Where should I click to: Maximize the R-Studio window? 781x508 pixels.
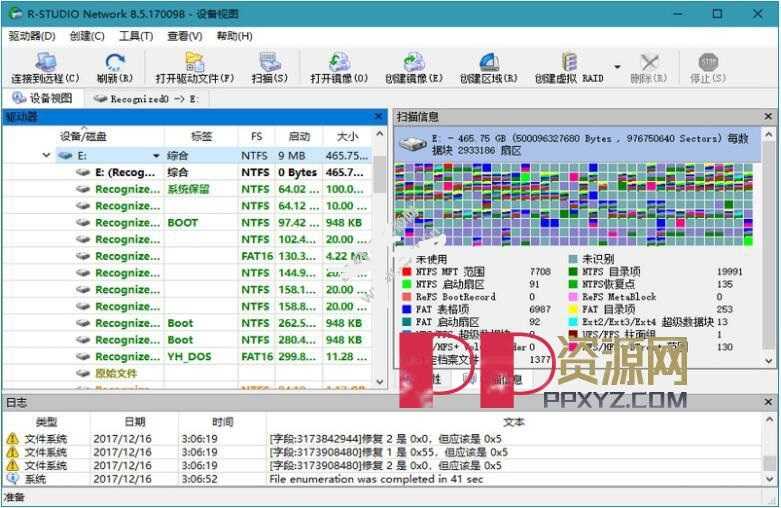coord(717,13)
